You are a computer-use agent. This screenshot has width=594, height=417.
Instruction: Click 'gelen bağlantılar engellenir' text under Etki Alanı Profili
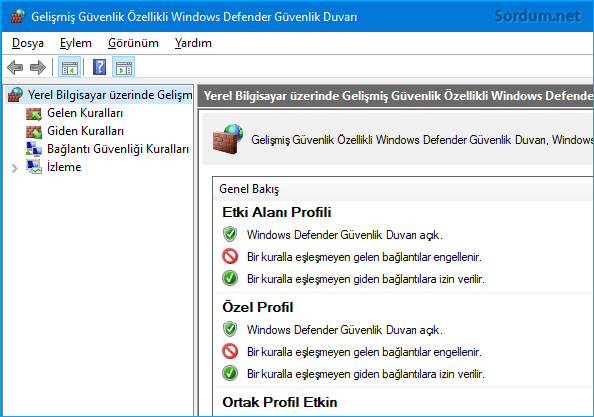417,257
